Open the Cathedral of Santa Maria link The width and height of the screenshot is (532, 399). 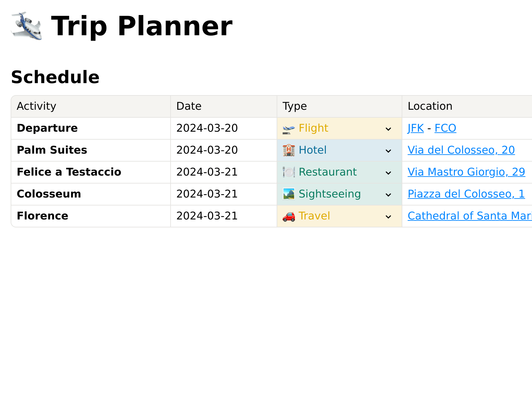[470, 216]
